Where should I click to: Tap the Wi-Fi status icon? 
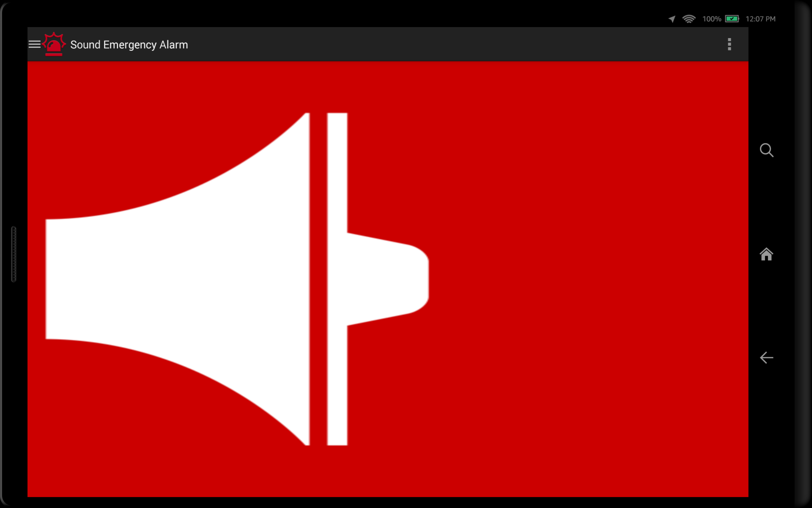(689, 19)
